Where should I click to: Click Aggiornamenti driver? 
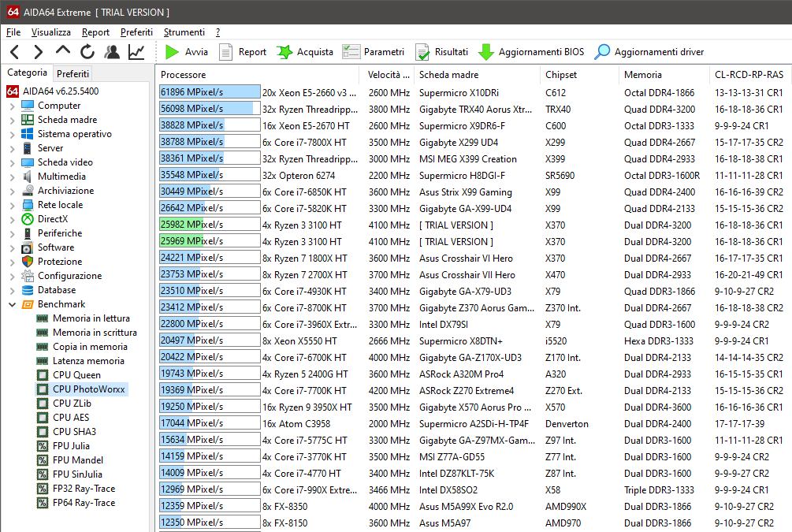coord(649,52)
